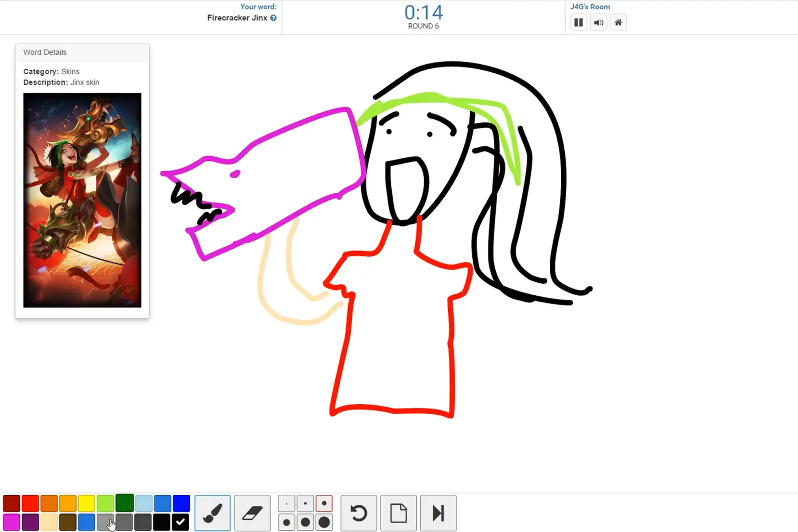Click the Firecracker Jinx word label
This screenshot has height=532, width=798.
coord(237,18)
